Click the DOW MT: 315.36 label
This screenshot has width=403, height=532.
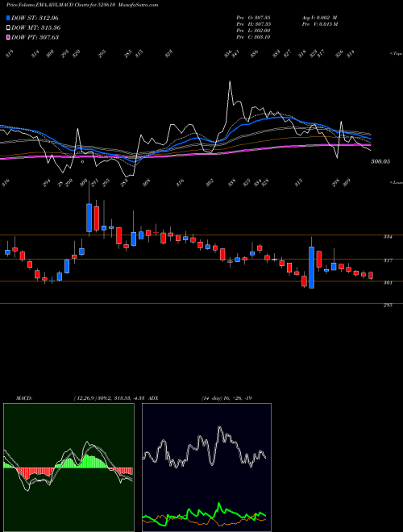pos(36,28)
